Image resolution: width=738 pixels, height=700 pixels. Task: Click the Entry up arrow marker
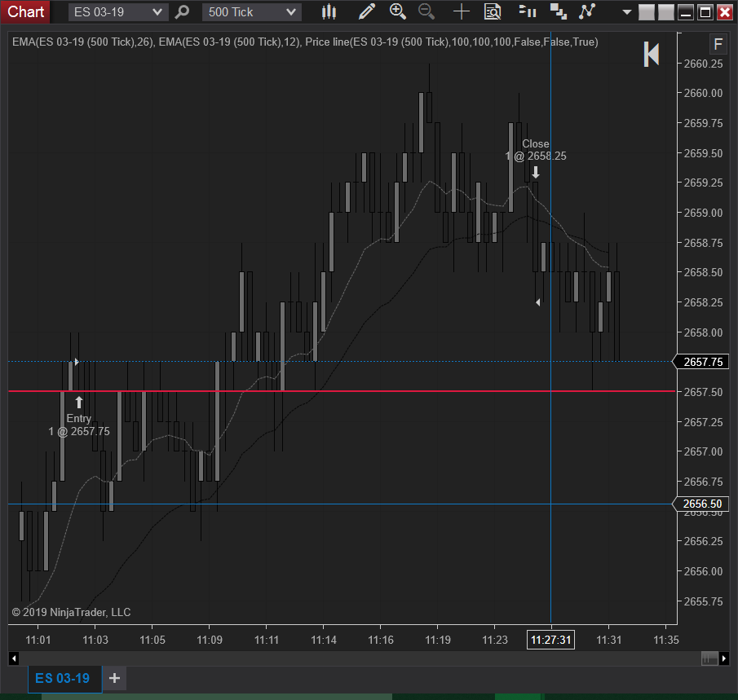click(79, 403)
